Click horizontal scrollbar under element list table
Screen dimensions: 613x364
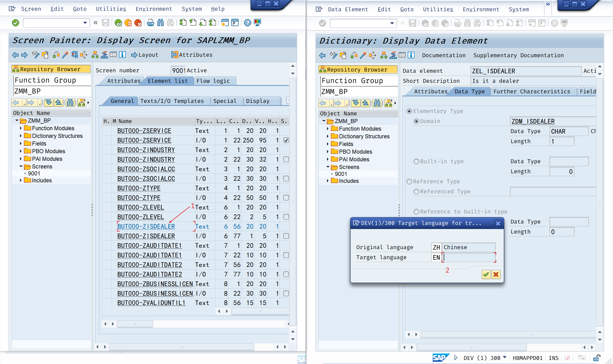[135, 324]
